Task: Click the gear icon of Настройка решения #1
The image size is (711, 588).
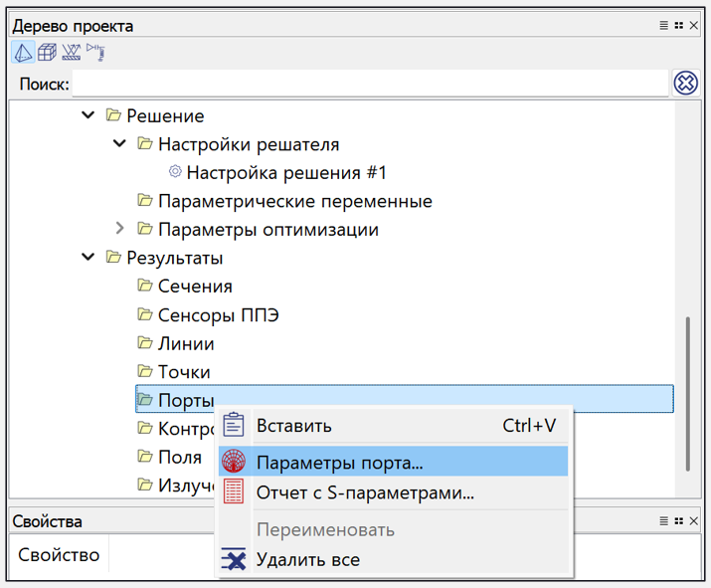Action: [x=175, y=172]
